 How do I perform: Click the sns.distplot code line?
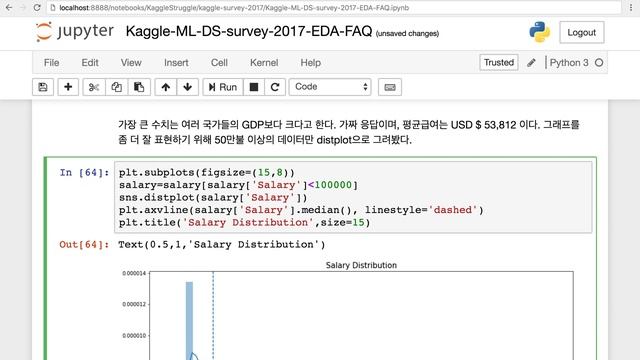click(213, 198)
